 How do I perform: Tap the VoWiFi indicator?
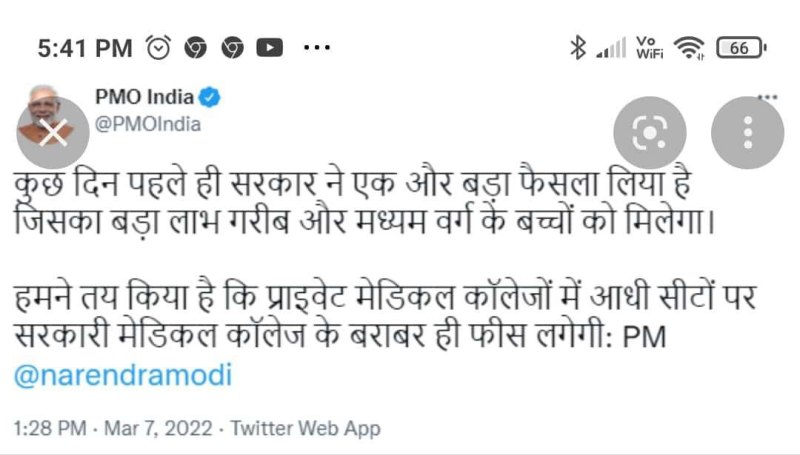pyautogui.click(x=650, y=47)
